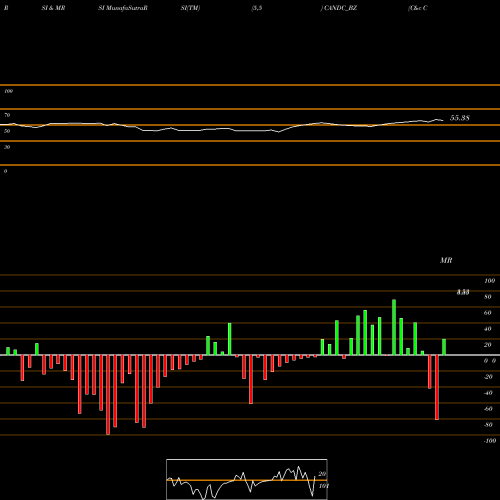
Task: Click the MR axis label 20
Action: [x=488, y=345]
